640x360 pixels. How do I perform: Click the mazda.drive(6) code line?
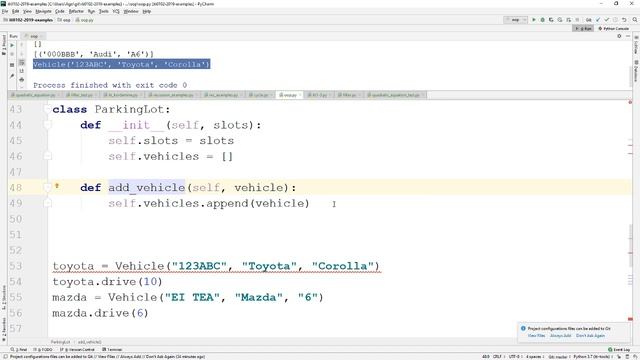tap(100, 313)
